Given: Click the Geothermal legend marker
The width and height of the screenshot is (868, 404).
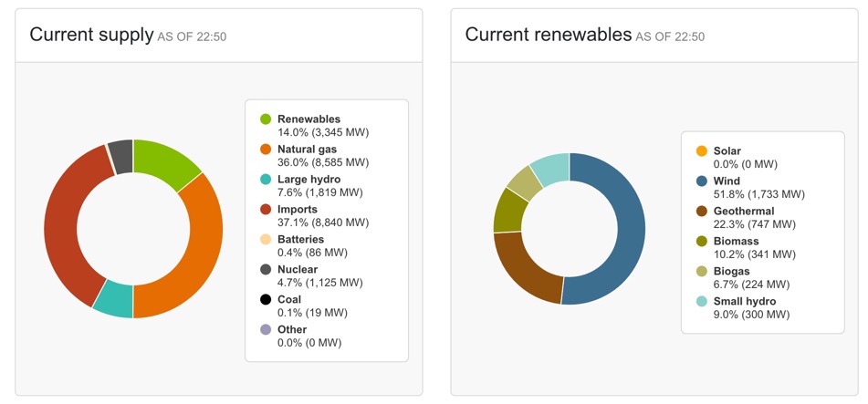Looking at the screenshot, I should coord(701,212).
